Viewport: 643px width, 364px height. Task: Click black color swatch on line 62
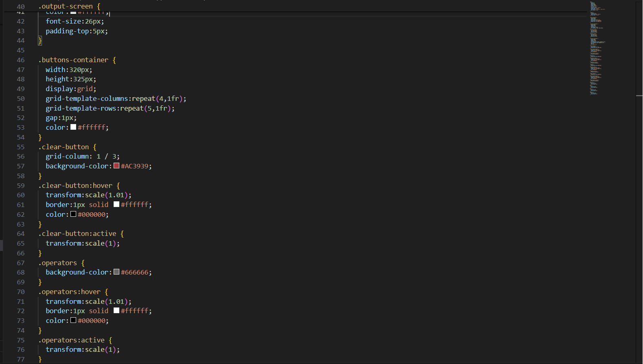73,214
